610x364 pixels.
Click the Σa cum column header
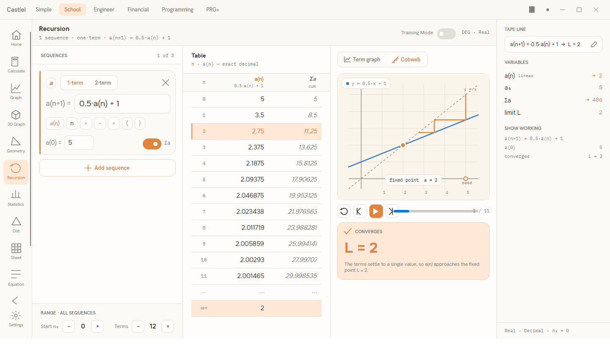point(313,82)
